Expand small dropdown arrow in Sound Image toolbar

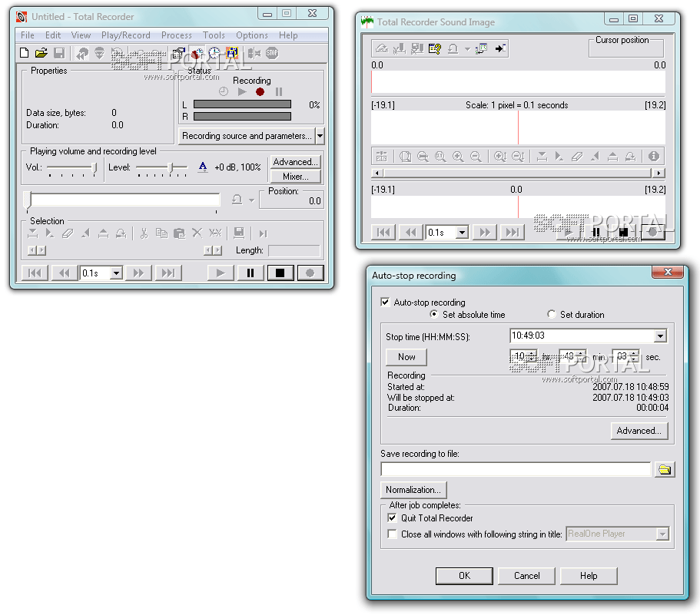[x=467, y=49]
